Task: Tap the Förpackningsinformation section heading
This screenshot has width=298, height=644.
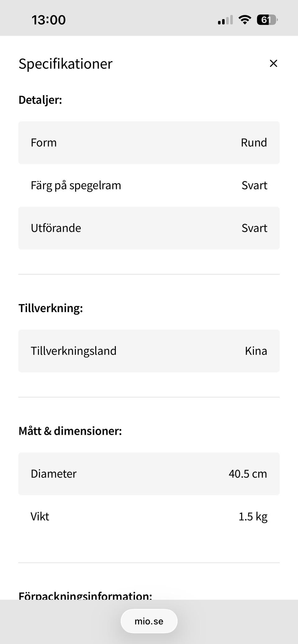Action: click(85, 595)
